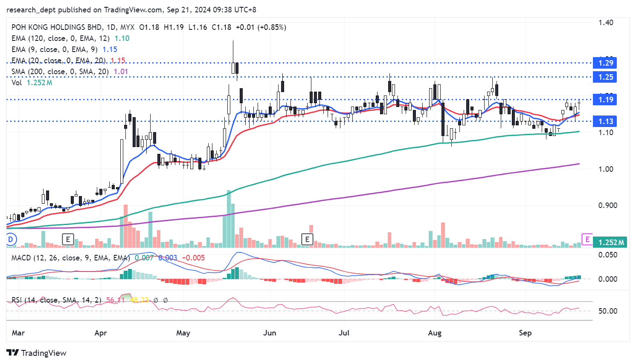The width and height of the screenshot is (636, 364).
Task: Open the Vol indicator legend
Action: coord(17,83)
